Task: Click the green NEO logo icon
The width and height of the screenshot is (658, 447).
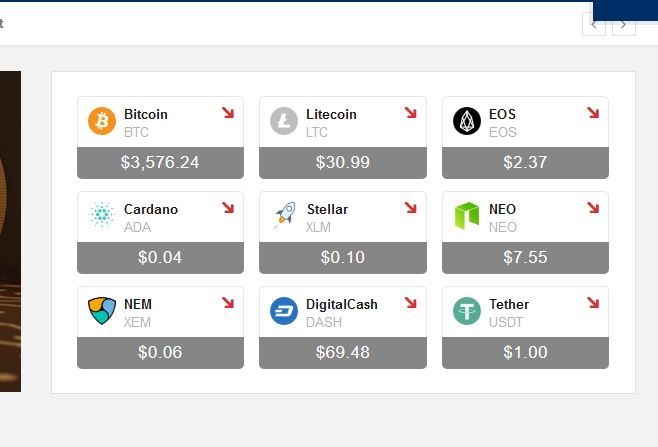Action: click(467, 216)
